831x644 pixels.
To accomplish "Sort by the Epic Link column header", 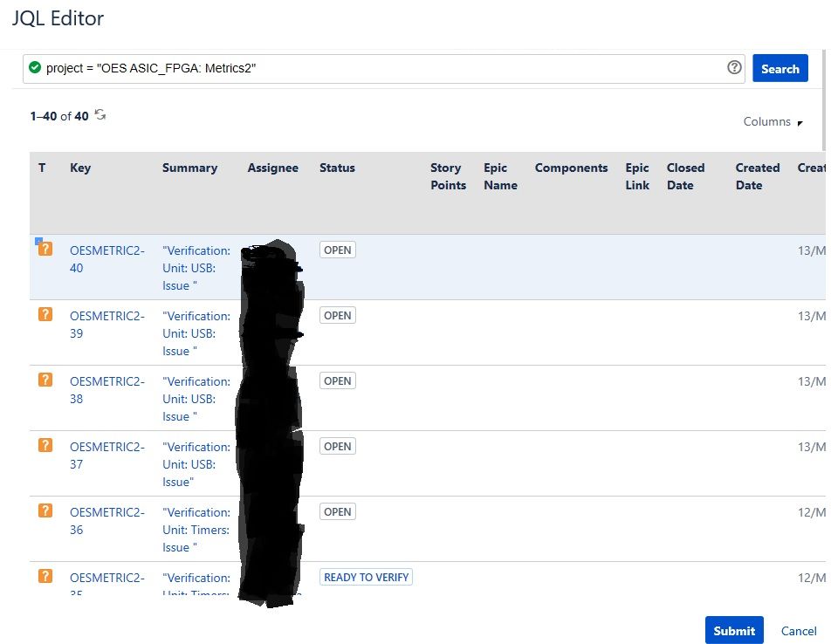I will point(637,176).
